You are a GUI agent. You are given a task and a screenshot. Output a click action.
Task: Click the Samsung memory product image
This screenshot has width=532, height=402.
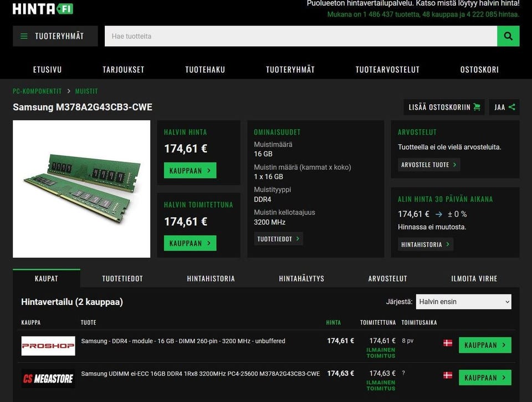coord(81,189)
